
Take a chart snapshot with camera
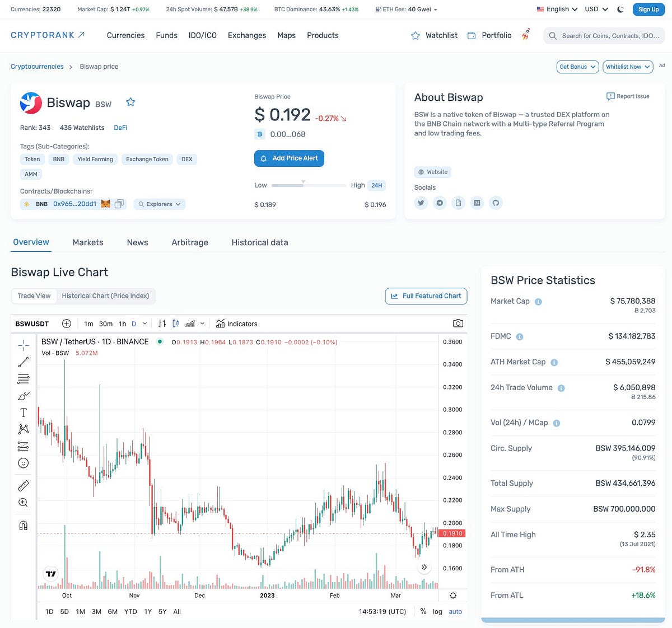pyautogui.click(x=458, y=324)
